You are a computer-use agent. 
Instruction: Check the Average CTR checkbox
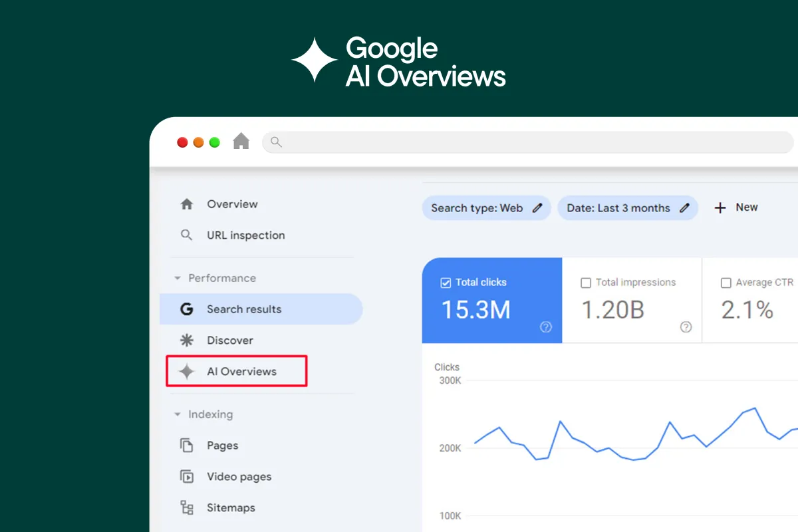tap(726, 283)
